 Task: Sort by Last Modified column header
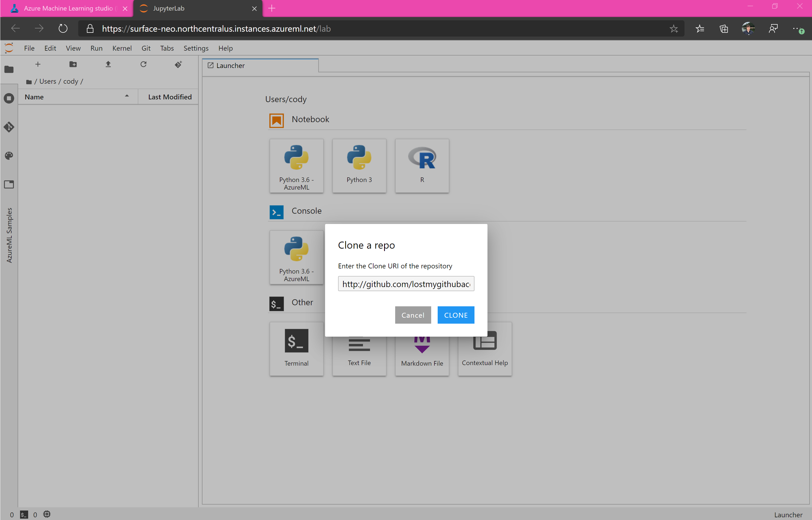169,97
